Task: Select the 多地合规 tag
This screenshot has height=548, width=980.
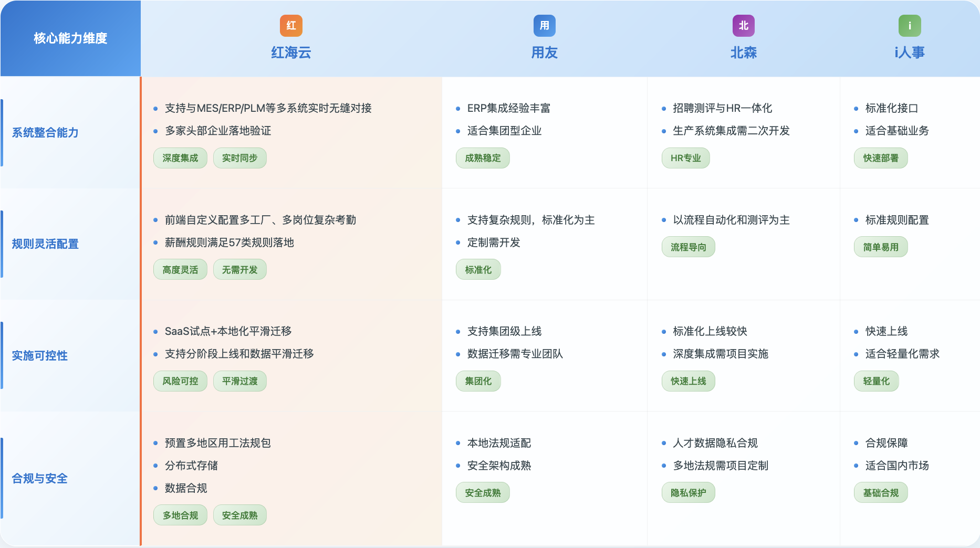Action: tap(180, 515)
